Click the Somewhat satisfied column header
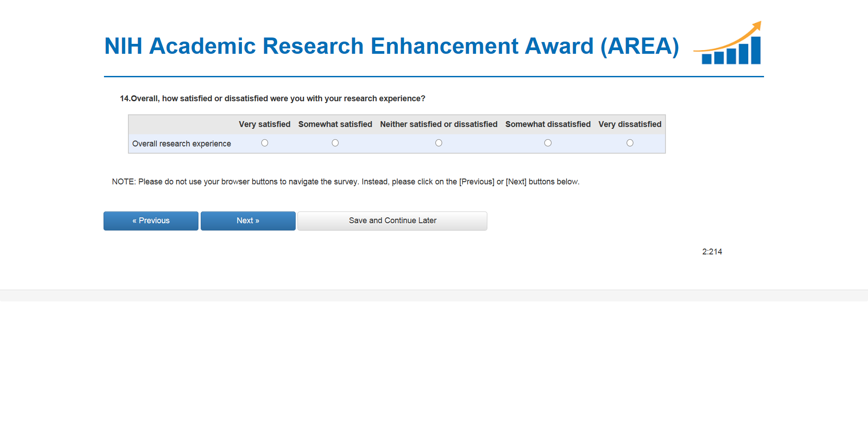 pyautogui.click(x=335, y=124)
